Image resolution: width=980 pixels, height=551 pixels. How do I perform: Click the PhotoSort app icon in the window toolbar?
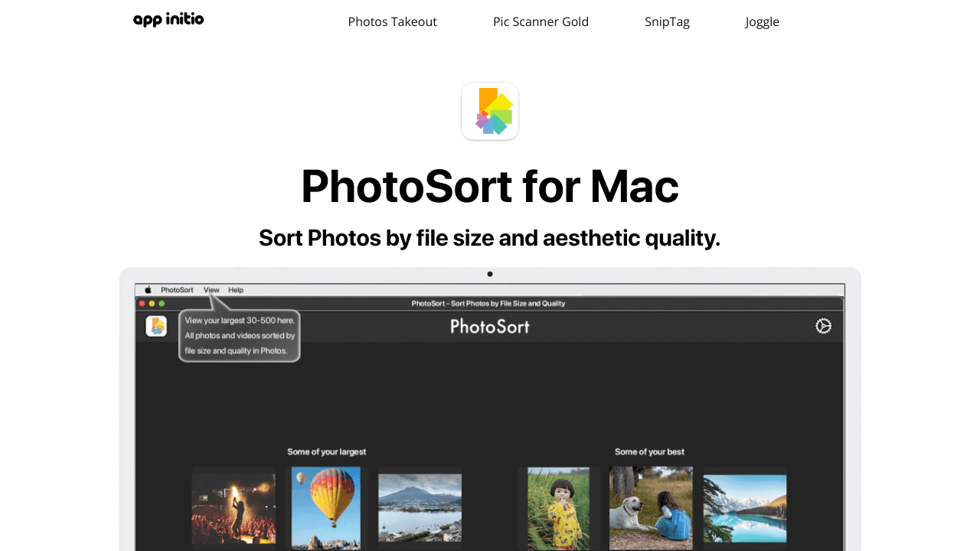155,325
